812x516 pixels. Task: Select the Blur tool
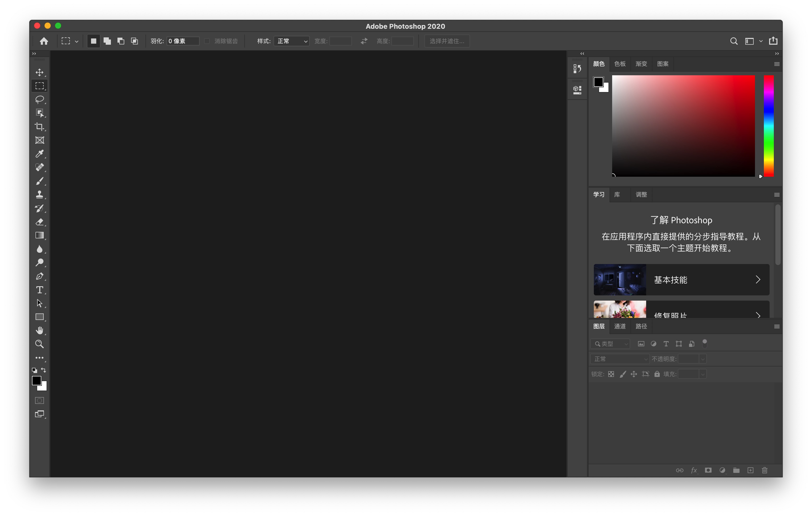pos(40,249)
